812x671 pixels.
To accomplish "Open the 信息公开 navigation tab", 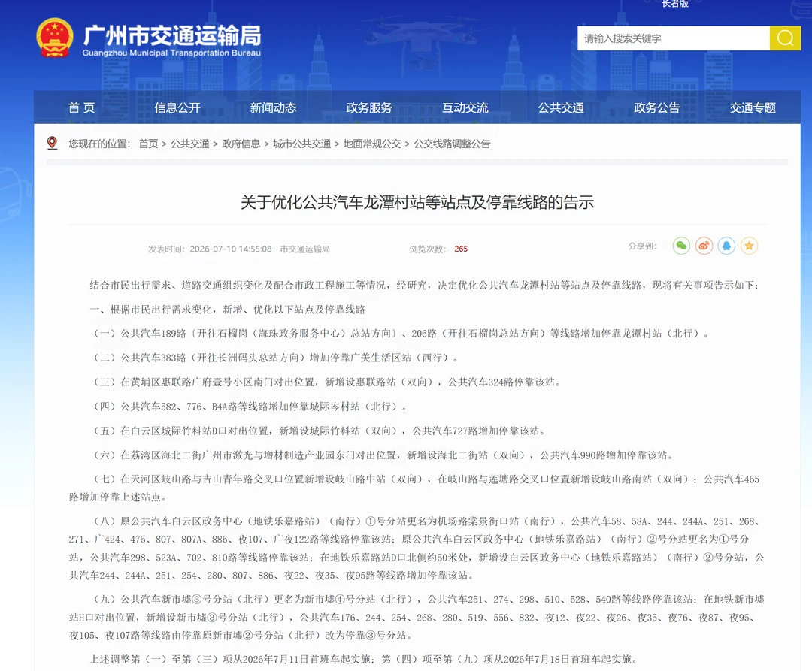I will [x=177, y=107].
